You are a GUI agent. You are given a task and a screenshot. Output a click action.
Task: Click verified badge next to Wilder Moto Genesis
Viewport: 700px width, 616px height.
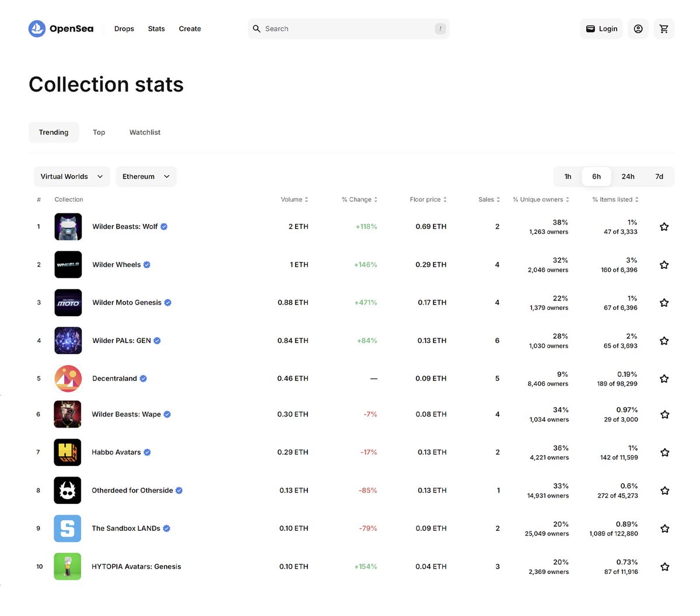pos(168,303)
